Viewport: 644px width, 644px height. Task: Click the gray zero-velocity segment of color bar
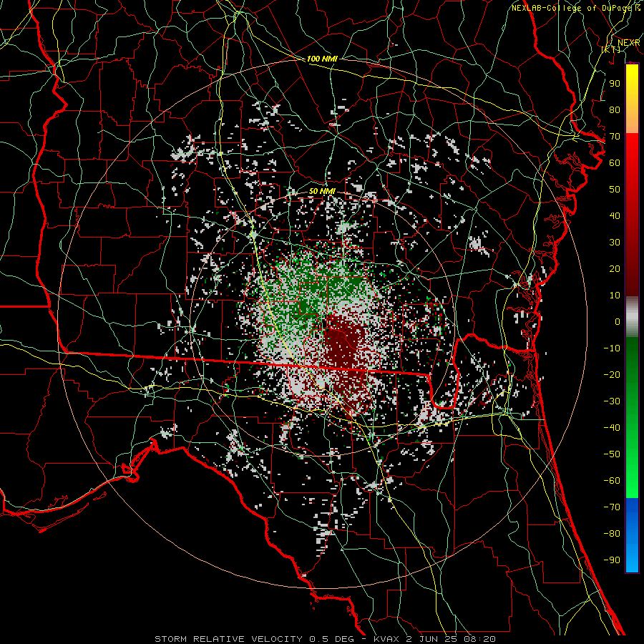click(x=632, y=317)
